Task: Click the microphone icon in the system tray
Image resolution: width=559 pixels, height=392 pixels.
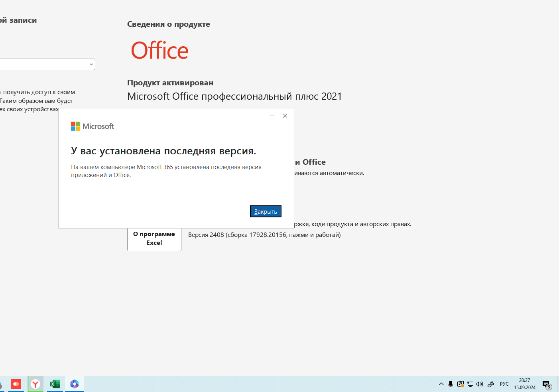Action: click(x=451, y=384)
